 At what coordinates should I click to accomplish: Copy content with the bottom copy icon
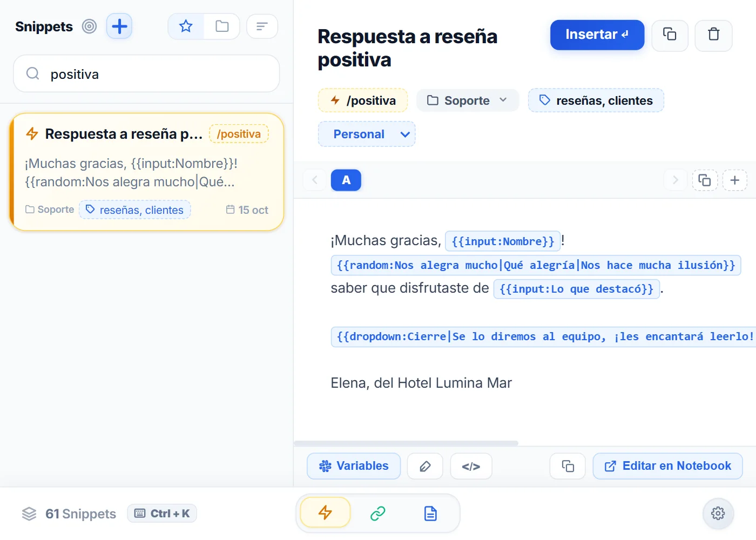(568, 466)
